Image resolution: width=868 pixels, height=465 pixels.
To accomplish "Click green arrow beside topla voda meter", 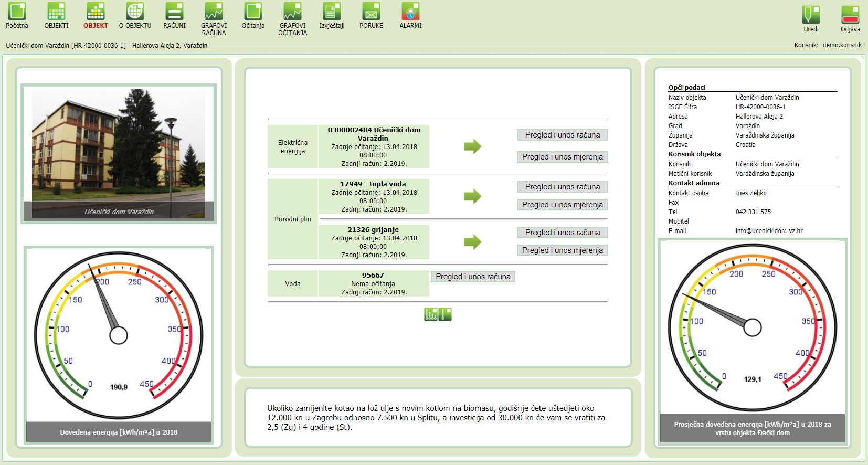I will (x=472, y=196).
